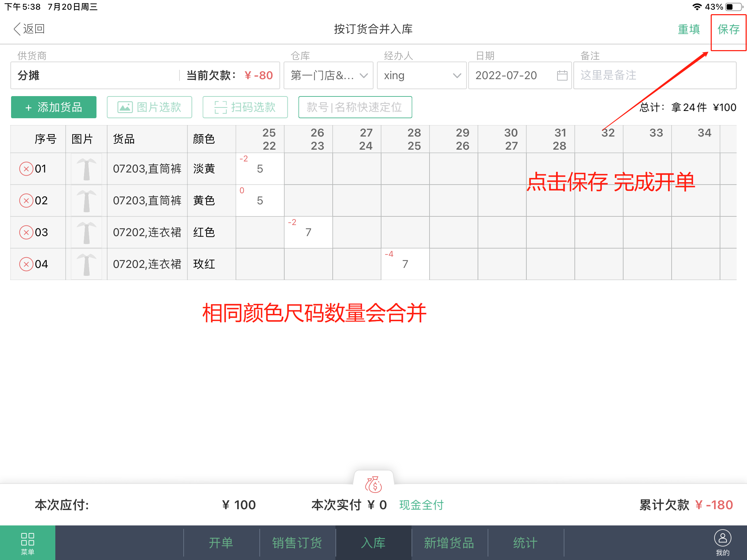Image resolution: width=747 pixels, height=560 pixels.
Task: Open the date calendar icon
Action: pos(562,75)
